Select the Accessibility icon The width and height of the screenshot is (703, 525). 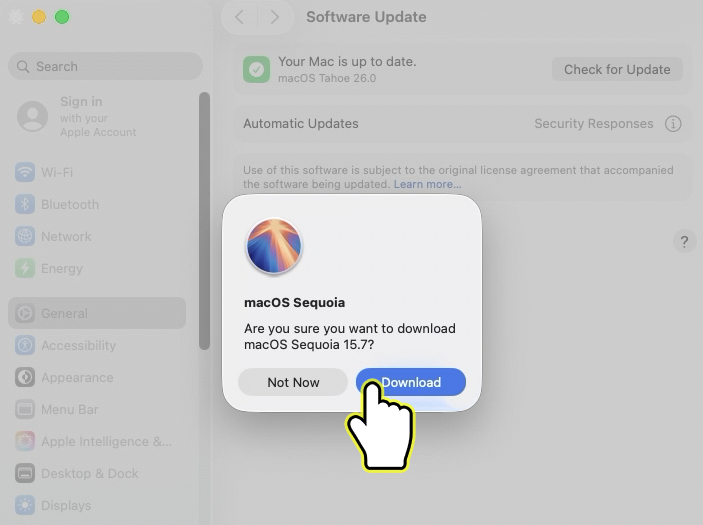pos(25,345)
